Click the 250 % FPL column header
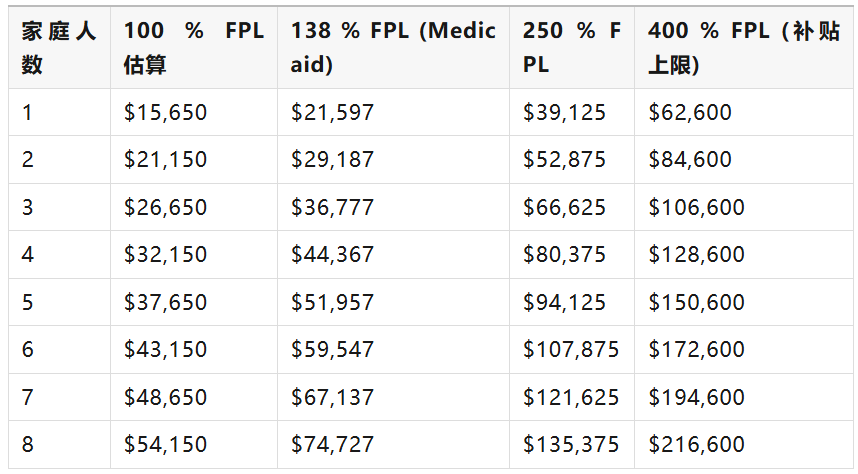The width and height of the screenshot is (858, 474). click(570, 48)
